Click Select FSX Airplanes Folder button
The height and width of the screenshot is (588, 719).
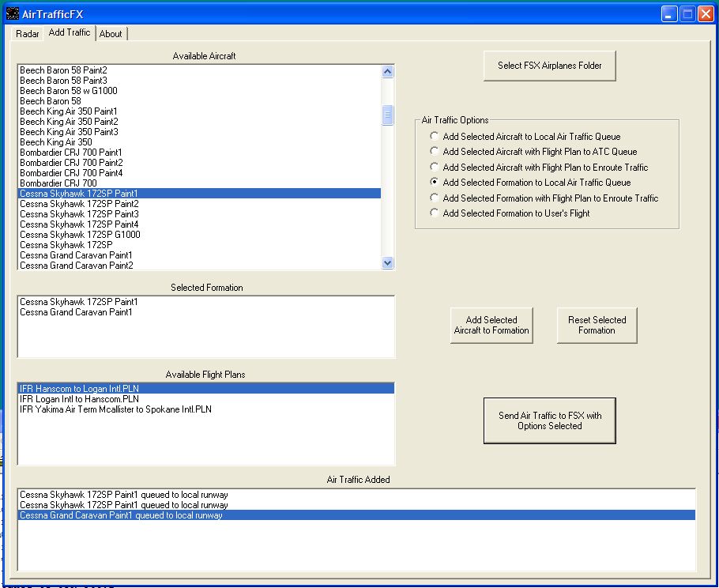[549, 66]
